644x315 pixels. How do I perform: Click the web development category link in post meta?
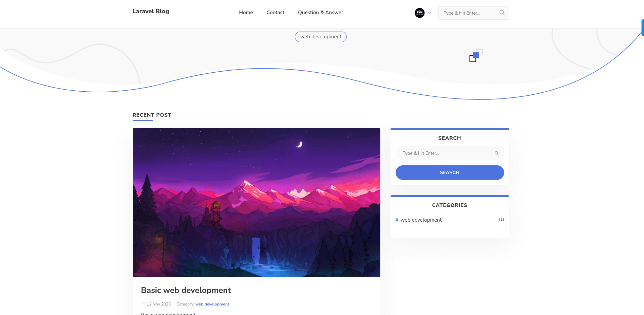pos(212,304)
